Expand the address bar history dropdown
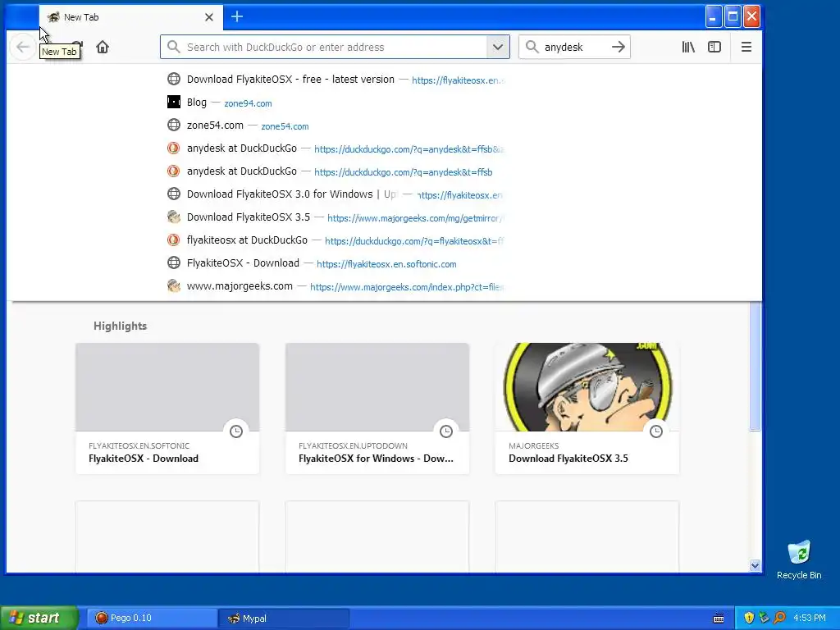Screen dimensions: 840x630 498,47
